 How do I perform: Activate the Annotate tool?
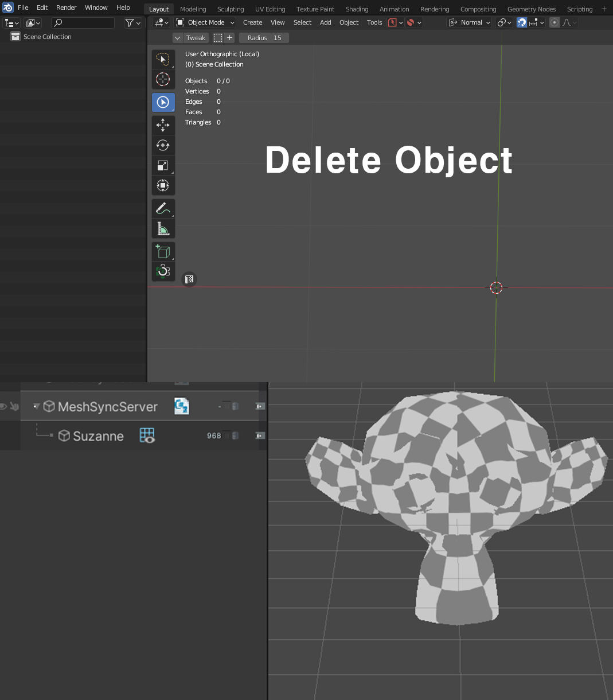click(x=163, y=208)
